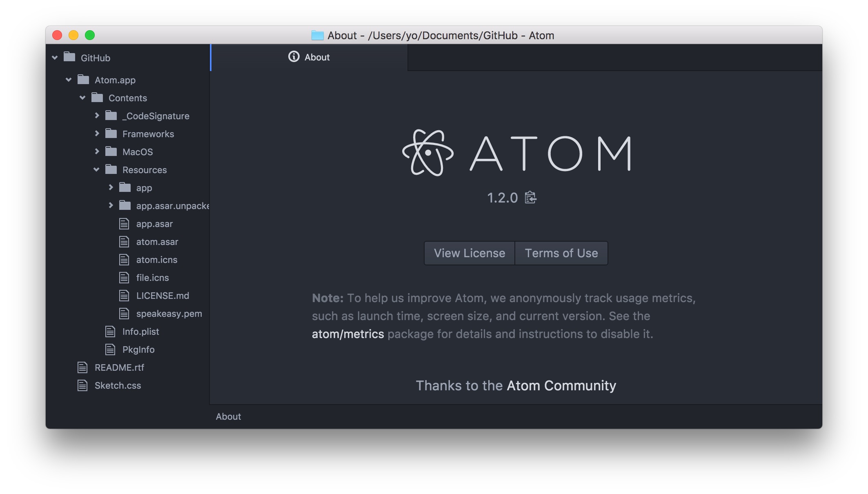Viewport: 868px width, 494px height.
Task: Click file icon next to Info.plist
Action: coord(110,332)
